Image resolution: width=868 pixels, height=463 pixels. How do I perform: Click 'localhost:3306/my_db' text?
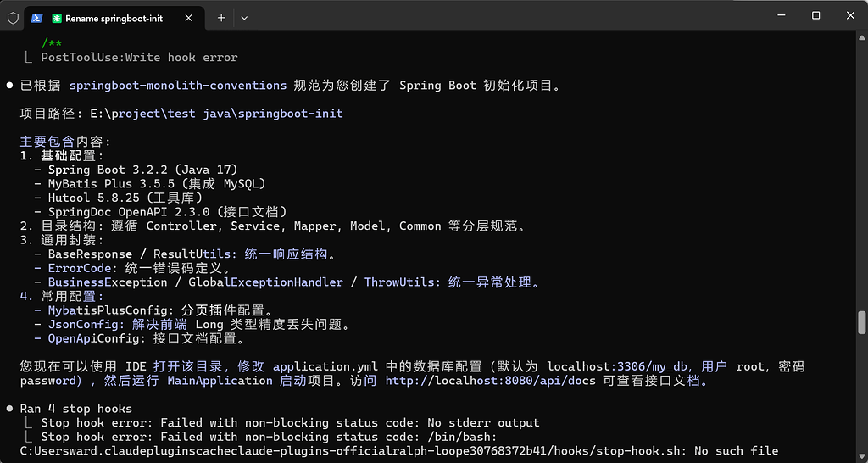coord(617,367)
